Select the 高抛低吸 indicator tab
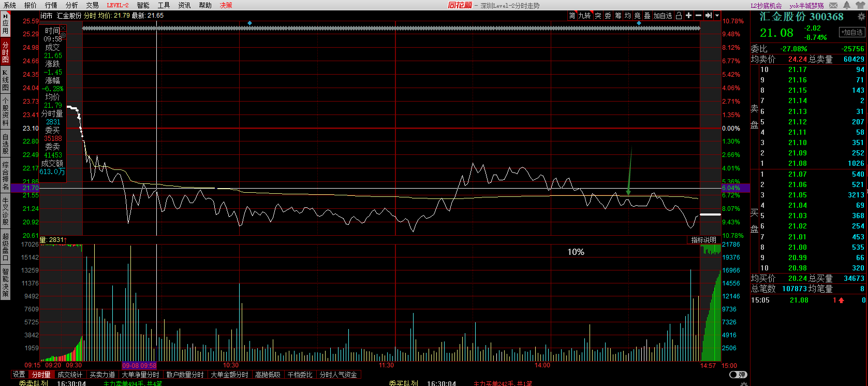Screen dimensions: 868x386 (268, 375)
